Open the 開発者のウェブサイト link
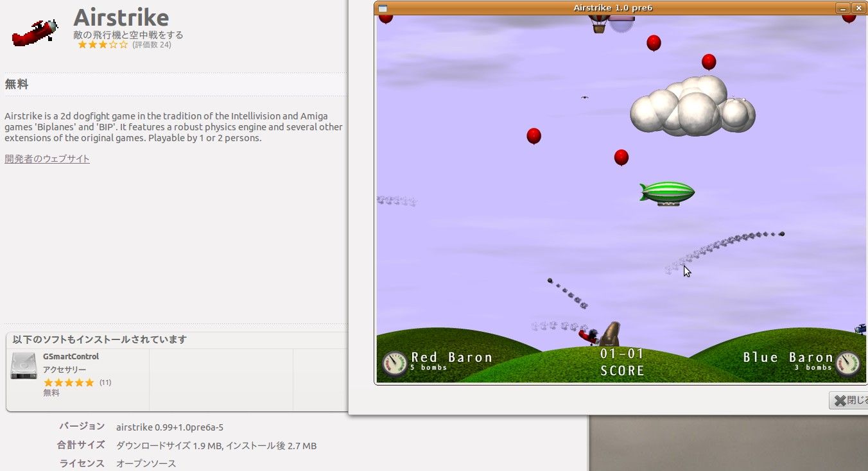This screenshot has width=868, height=471. click(47, 158)
